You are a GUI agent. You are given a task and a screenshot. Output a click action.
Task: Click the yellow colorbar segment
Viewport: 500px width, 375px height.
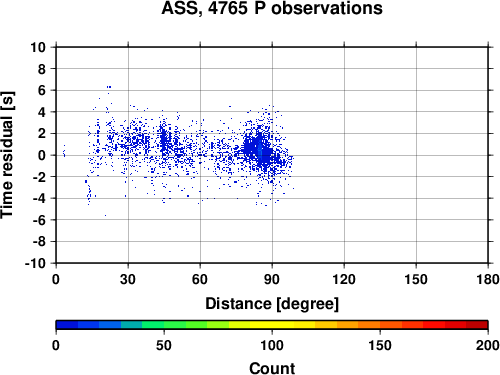pos(272,325)
